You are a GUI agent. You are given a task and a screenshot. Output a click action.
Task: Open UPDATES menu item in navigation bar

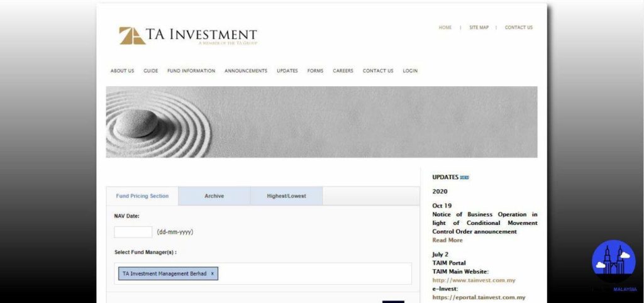coord(287,70)
